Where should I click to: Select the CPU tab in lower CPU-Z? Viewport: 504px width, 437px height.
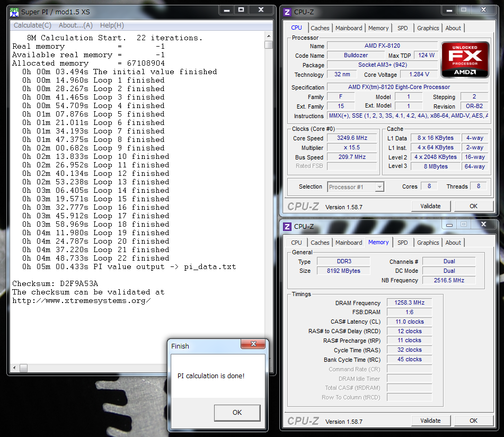[x=296, y=243]
